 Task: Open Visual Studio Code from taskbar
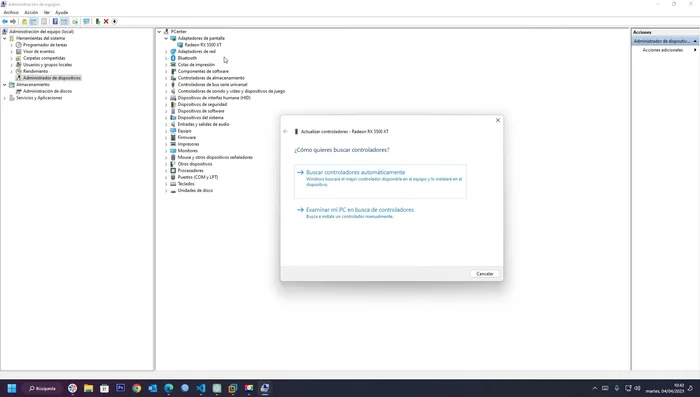(201, 388)
